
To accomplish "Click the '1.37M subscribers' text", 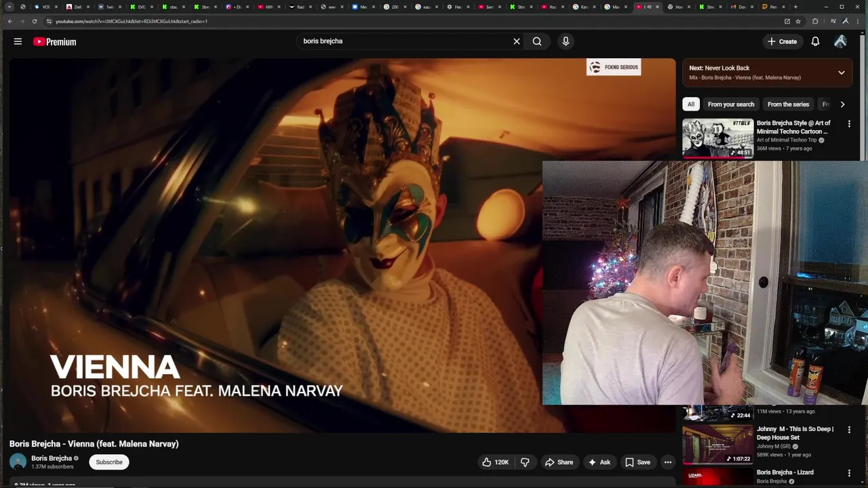I will tap(52, 467).
